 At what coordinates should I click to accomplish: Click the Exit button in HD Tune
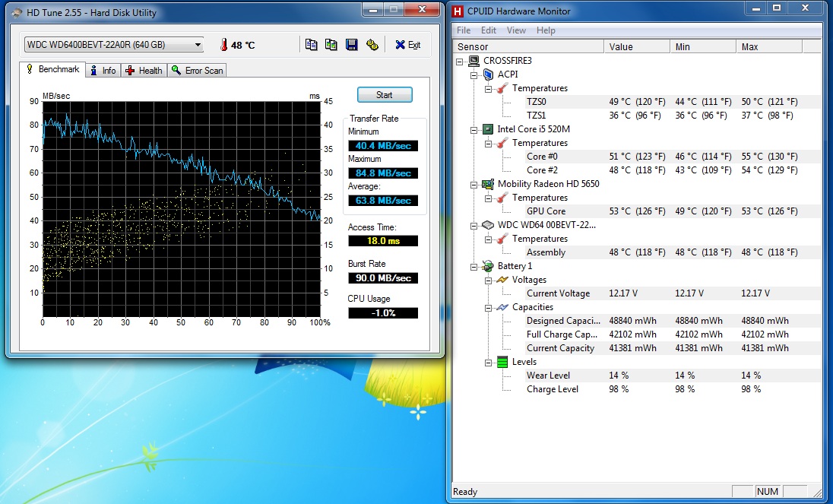(408, 45)
